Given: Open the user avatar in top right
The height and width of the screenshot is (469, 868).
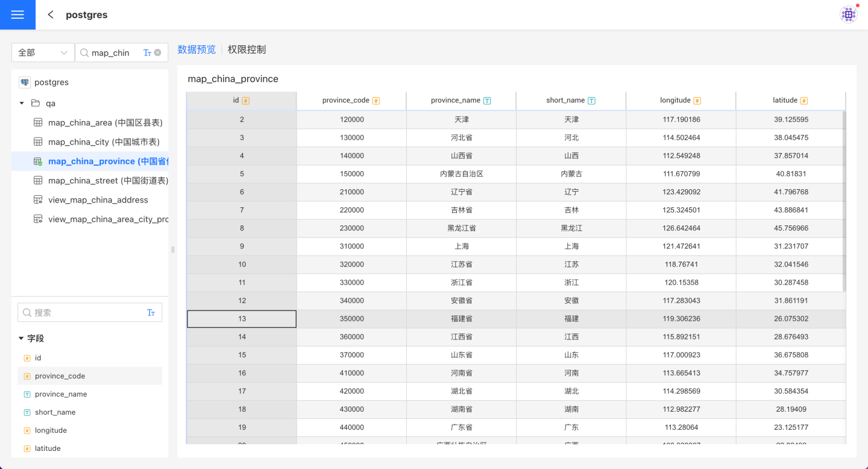Looking at the screenshot, I should coord(848,14).
